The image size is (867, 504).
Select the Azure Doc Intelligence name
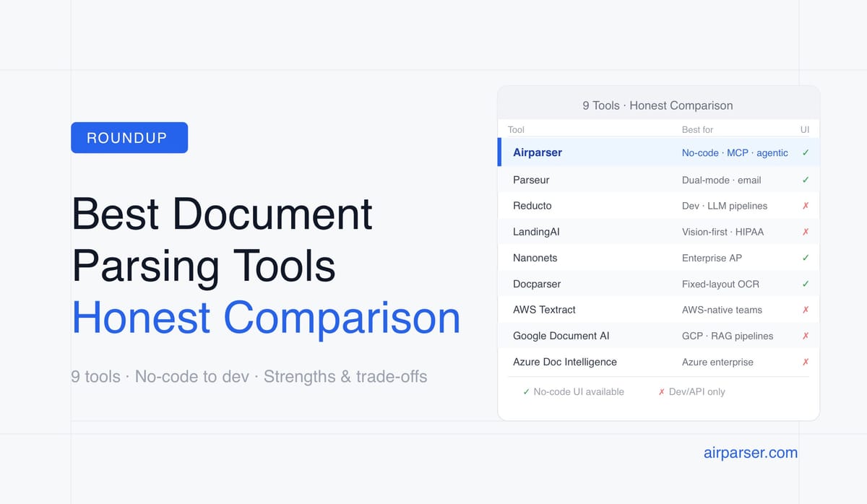565,362
